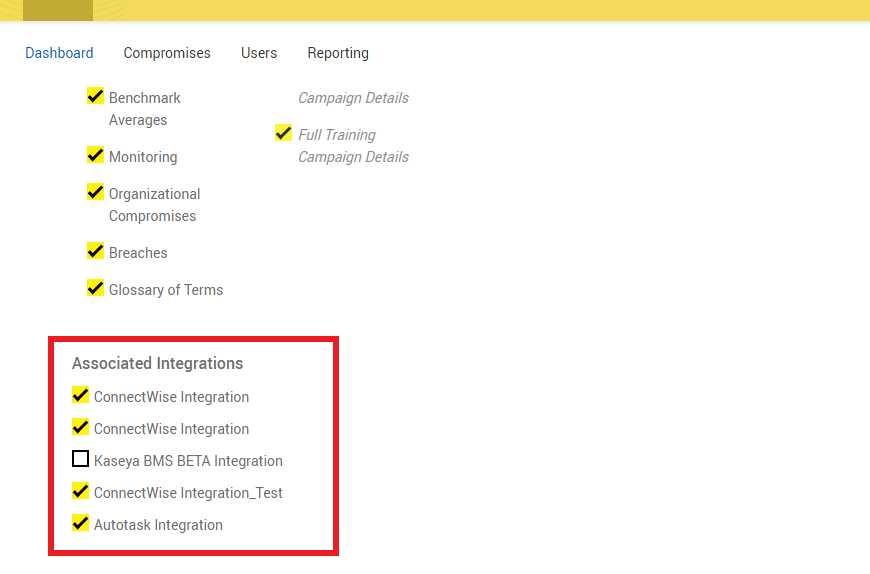Open the Reporting menu item

click(338, 53)
